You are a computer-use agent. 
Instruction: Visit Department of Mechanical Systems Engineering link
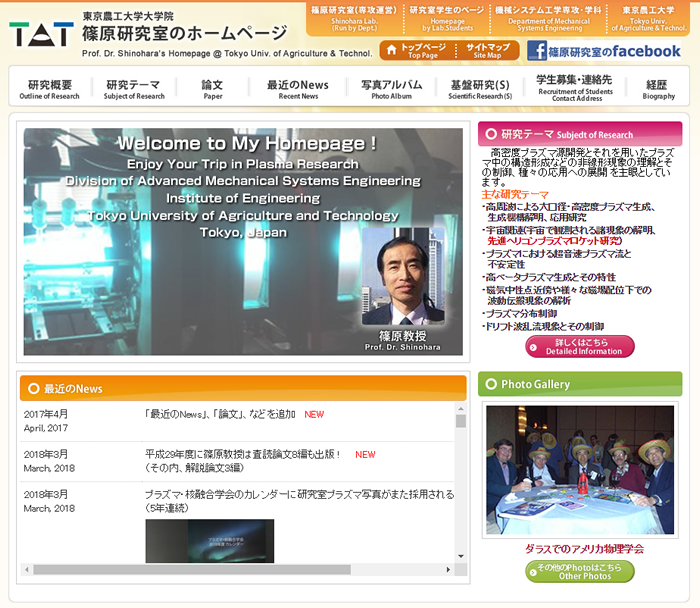point(549,18)
